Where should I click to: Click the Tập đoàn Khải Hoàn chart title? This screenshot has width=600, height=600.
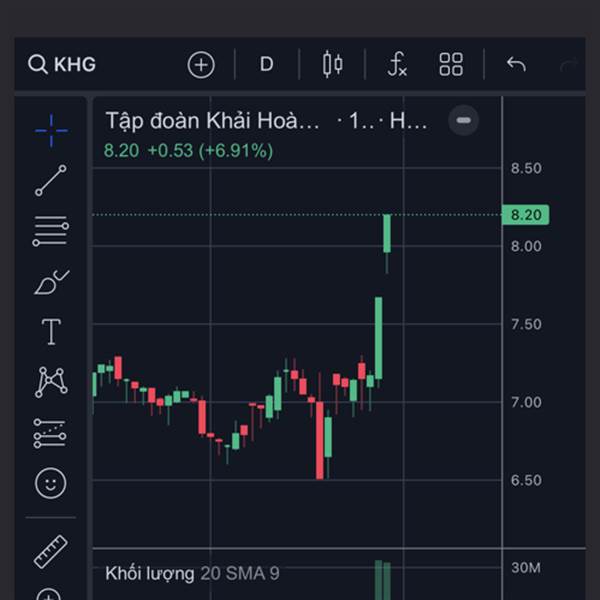pyautogui.click(x=212, y=121)
